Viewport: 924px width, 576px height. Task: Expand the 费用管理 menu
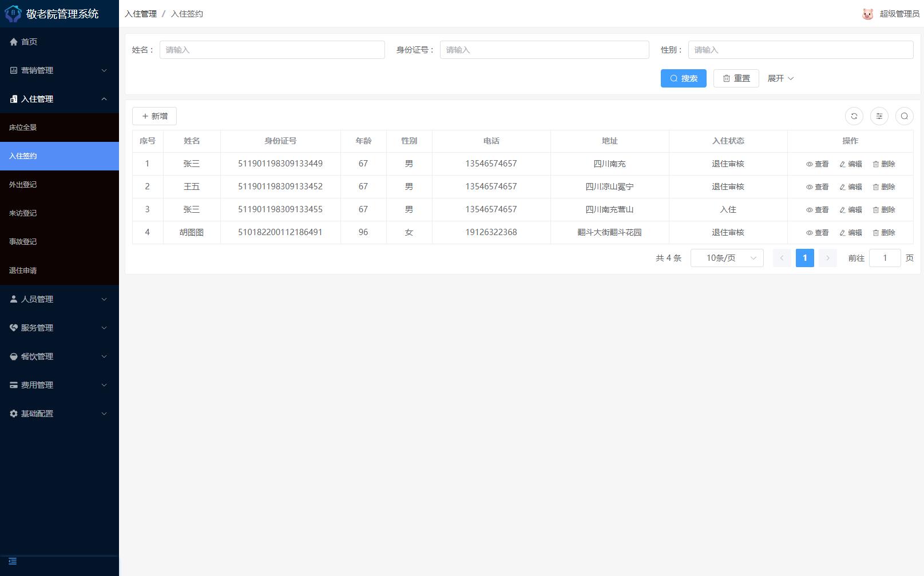60,385
